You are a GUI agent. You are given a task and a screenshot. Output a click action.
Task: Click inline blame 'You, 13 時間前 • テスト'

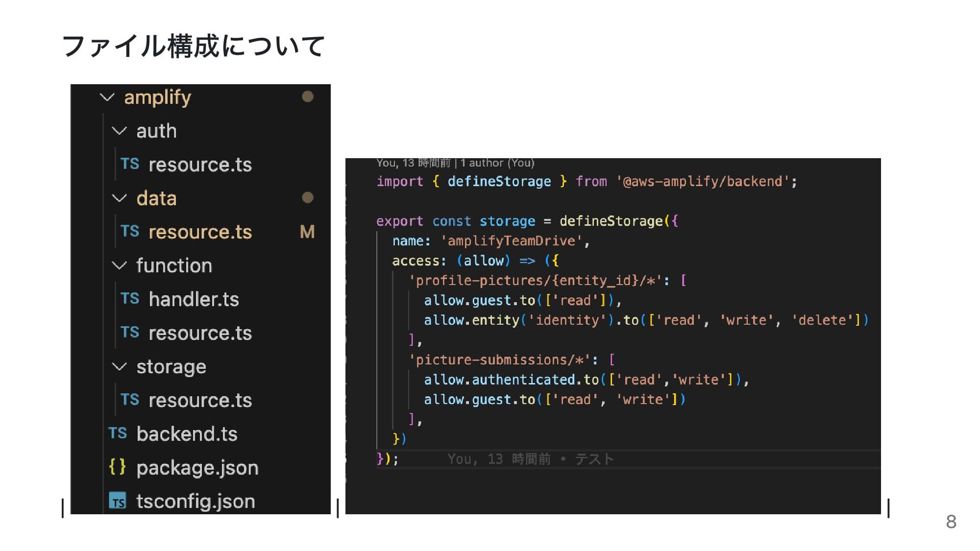coord(530,459)
